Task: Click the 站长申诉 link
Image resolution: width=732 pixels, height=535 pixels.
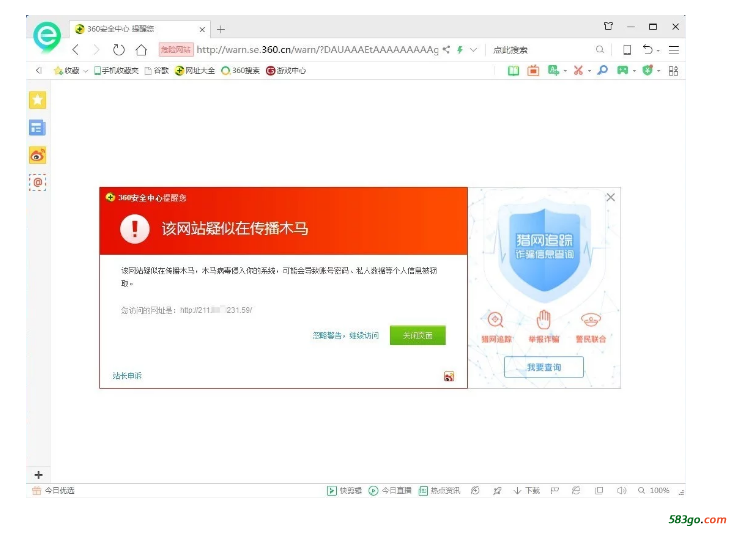Action: (x=127, y=375)
